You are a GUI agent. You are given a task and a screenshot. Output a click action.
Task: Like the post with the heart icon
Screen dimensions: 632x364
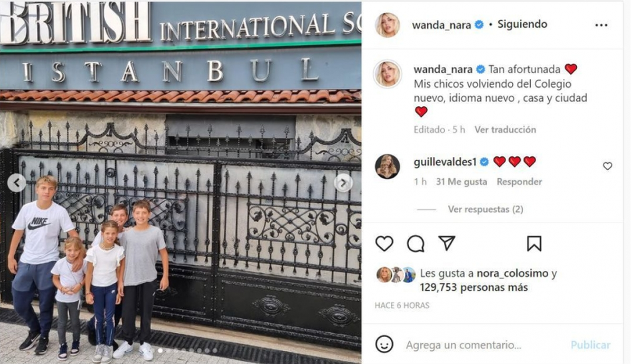point(384,243)
